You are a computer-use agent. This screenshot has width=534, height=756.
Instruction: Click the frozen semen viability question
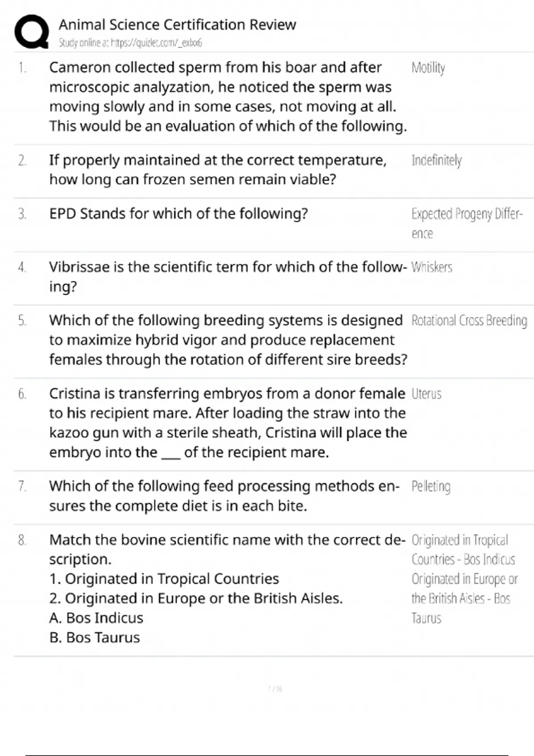point(218,169)
